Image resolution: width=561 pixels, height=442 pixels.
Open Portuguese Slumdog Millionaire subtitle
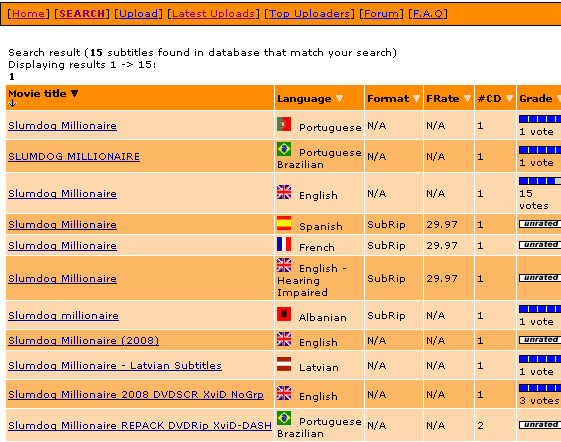pos(62,126)
